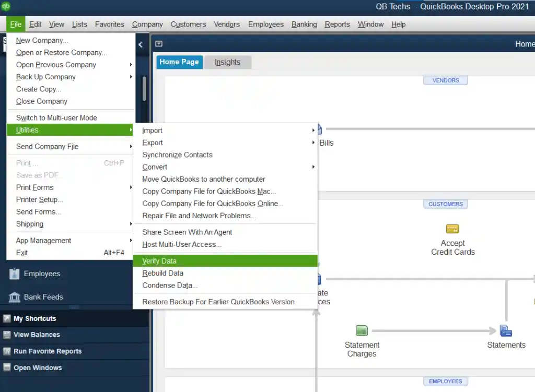The width and height of the screenshot is (535, 392).
Task: Choose Synchronize Contacts
Action: pyautogui.click(x=225, y=155)
